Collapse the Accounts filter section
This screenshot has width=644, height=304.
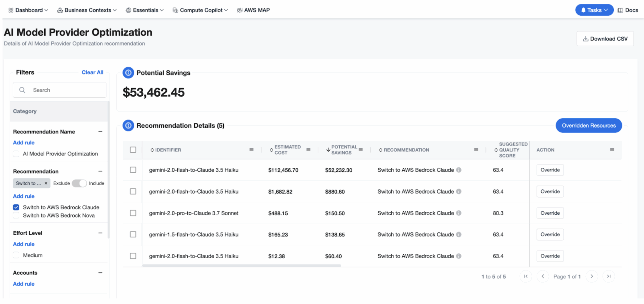[100, 273]
